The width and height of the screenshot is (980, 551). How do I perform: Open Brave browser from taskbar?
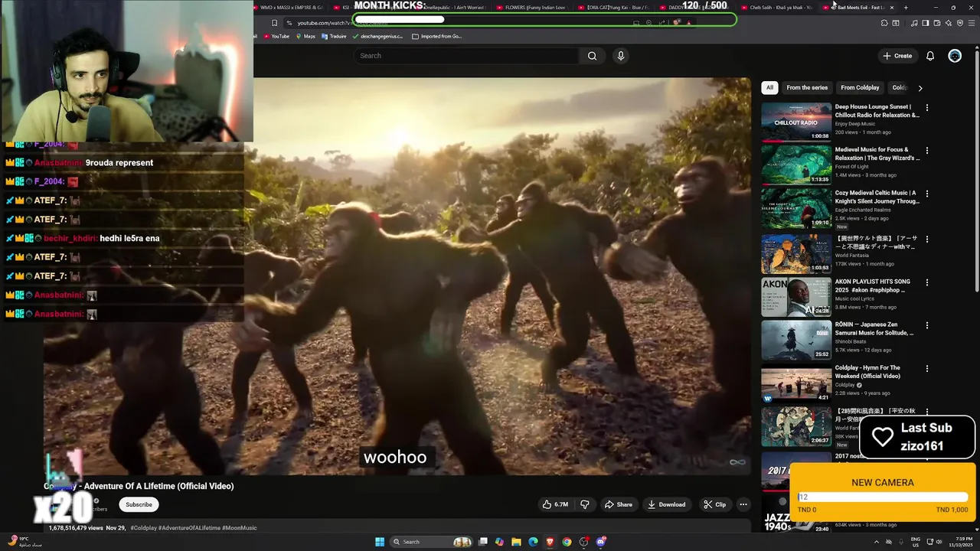(550, 542)
